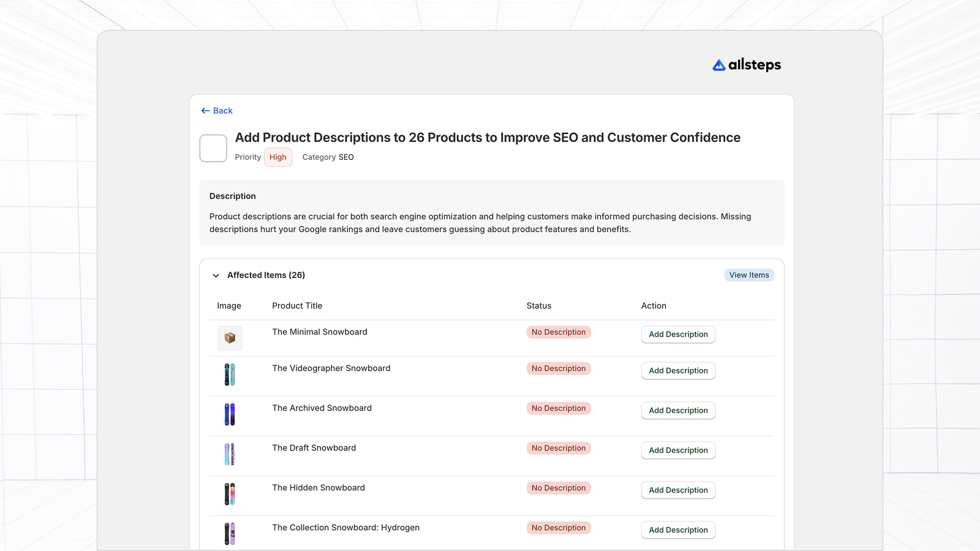Add description for The Minimal Snowboard

[678, 334]
